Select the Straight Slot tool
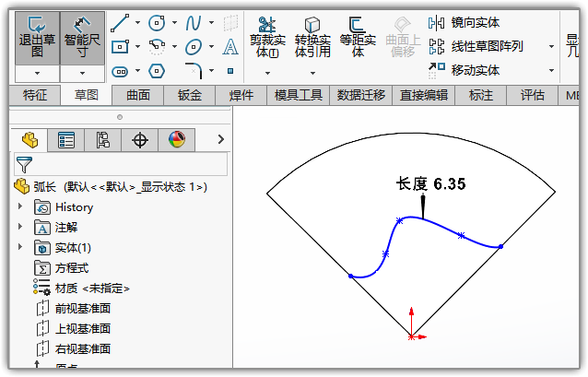This screenshot has width=588, height=377. pyautogui.click(x=120, y=71)
